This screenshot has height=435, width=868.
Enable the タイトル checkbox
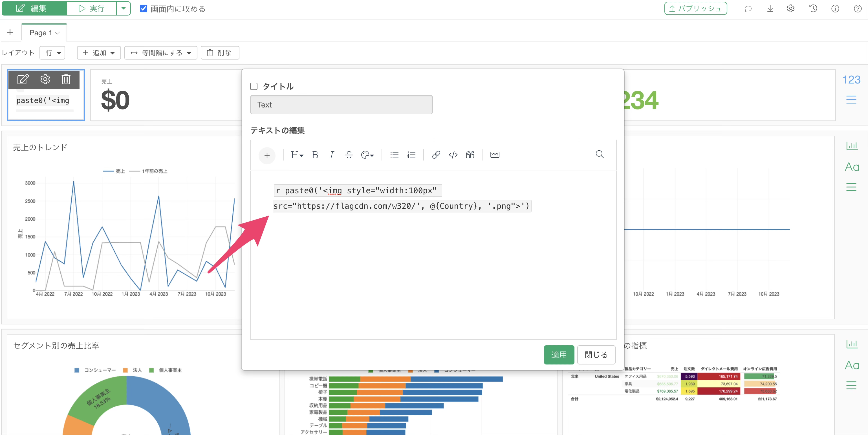pos(254,87)
